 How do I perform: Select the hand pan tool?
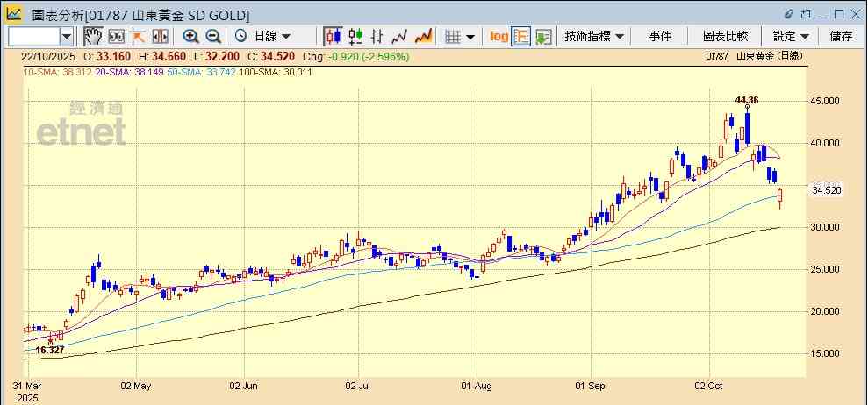(93, 36)
